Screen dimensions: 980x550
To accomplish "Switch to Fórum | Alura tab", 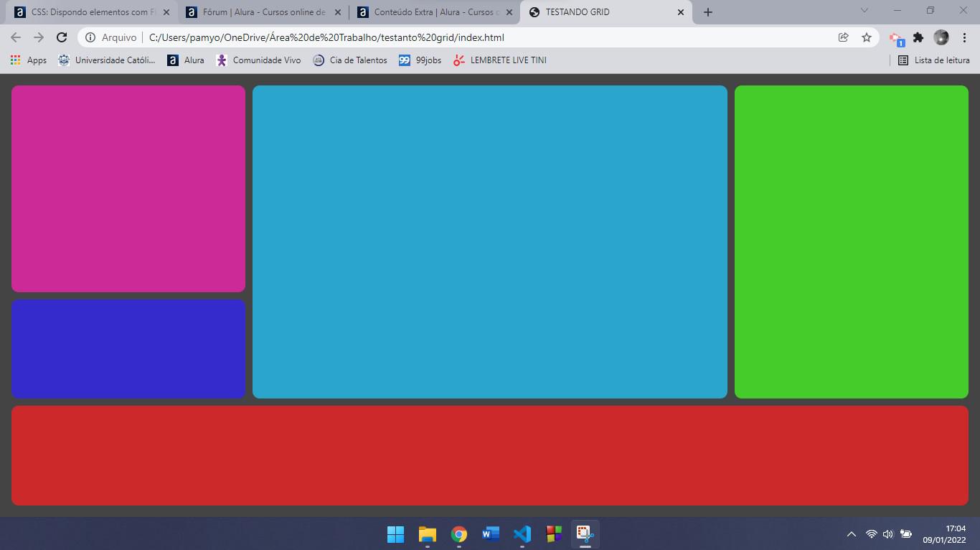I will (262, 12).
